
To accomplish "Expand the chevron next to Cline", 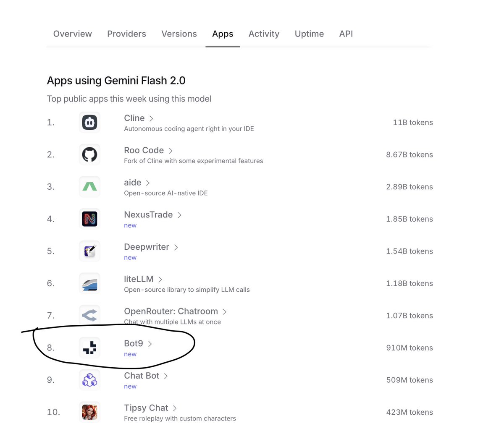I will (x=151, y=118).
